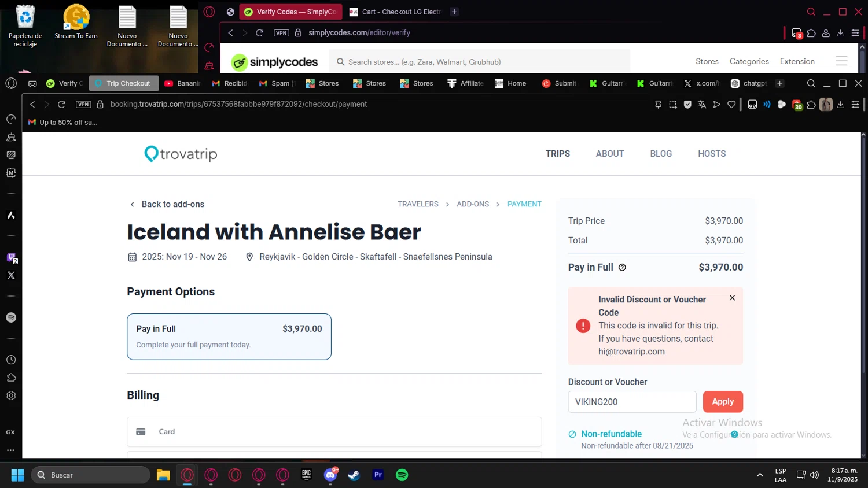Click 'Up to 50% off su...' bookmark
The image size is (868, 488).
[63, 123]
